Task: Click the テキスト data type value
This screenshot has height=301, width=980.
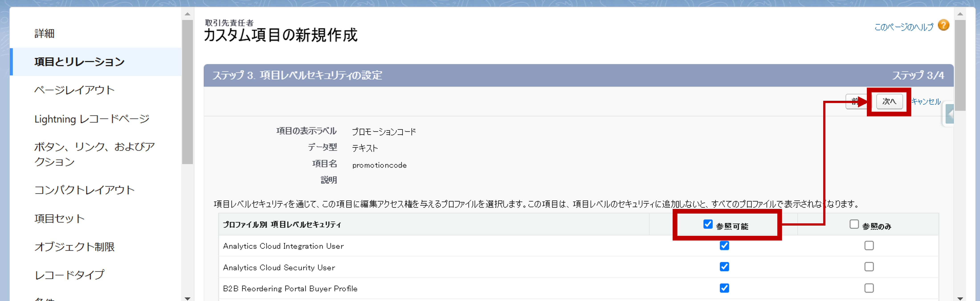Action: (365, 148)
